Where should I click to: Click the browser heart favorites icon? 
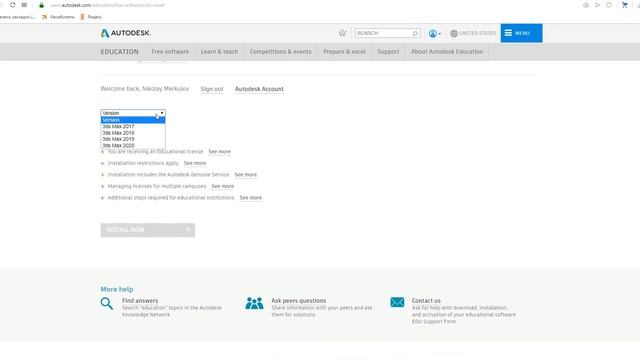(x=609, y=5)
